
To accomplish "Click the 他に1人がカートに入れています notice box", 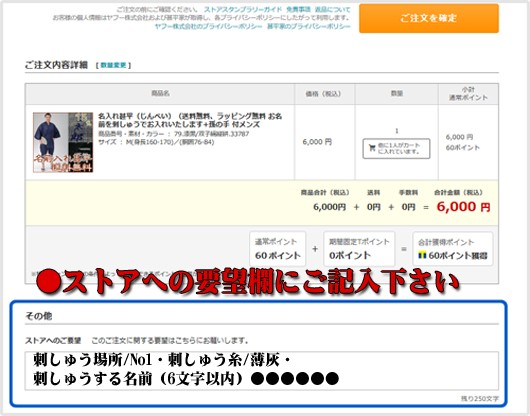I will click(396, 148).
